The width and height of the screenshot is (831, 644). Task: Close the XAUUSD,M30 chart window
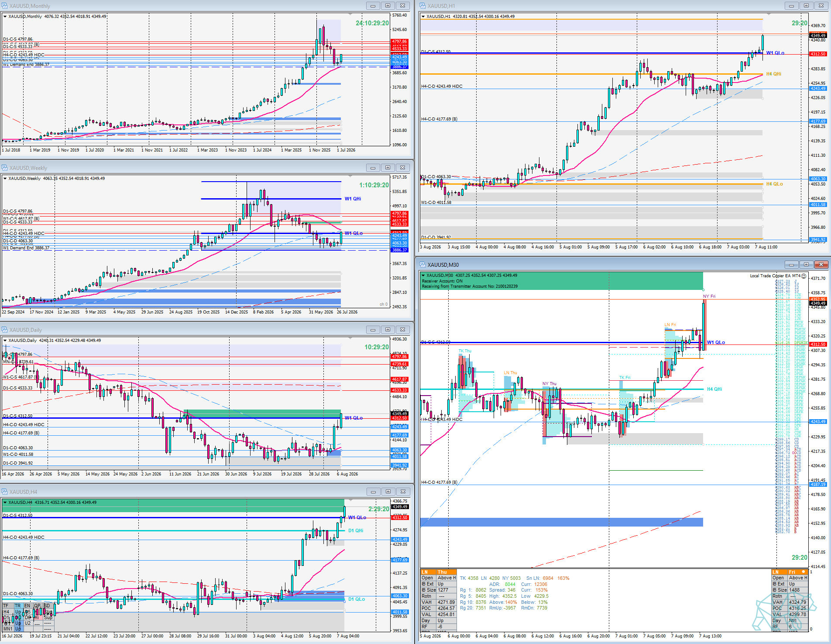821,265
